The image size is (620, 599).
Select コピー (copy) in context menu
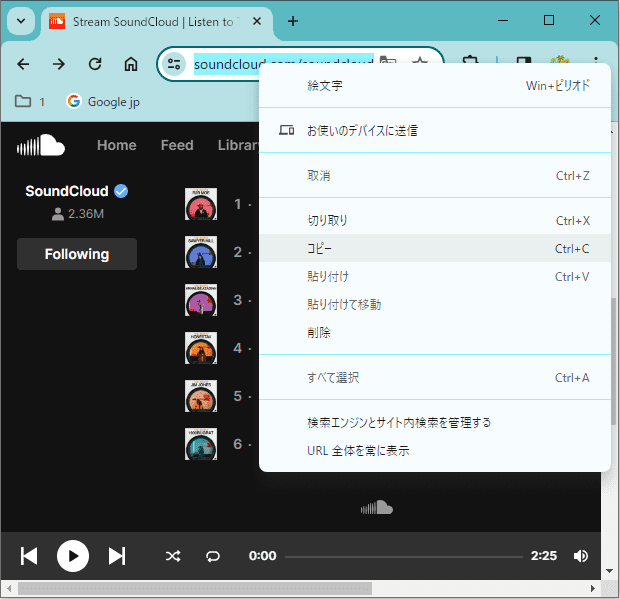pyautogui.click(x=435, y=248)
